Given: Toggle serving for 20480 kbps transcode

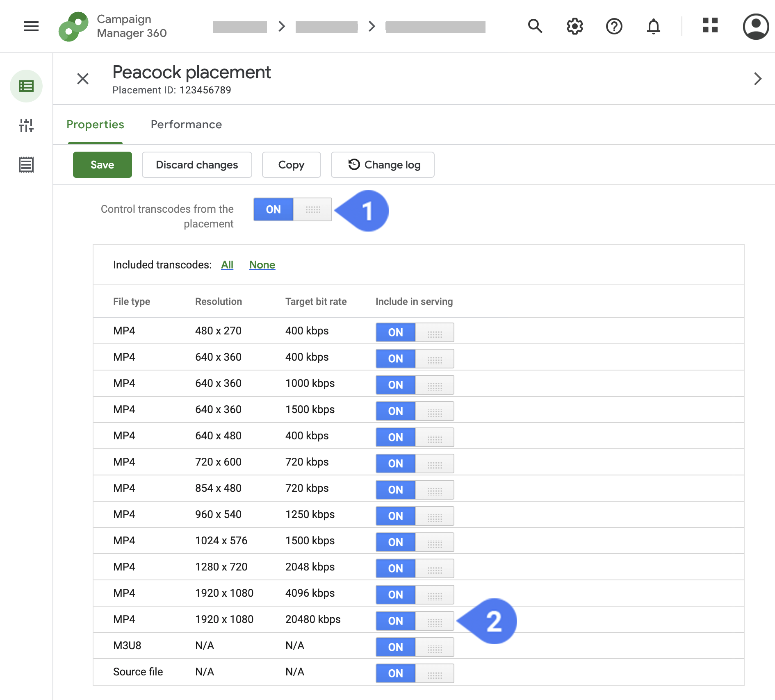Looking at the screenshot, I should 415,621.
